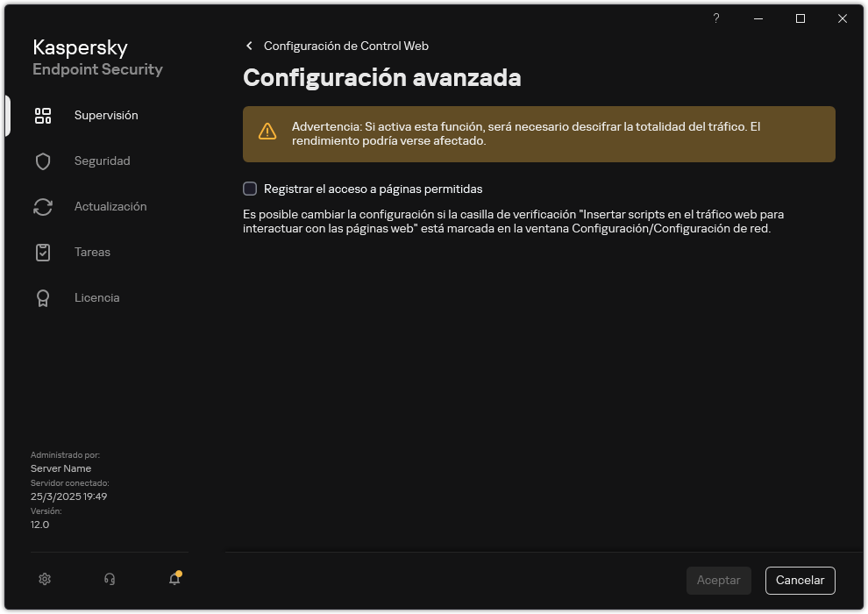Open the notifications bell with badge
This screenshot has height=614, width=868.
[x=174, y=579]
